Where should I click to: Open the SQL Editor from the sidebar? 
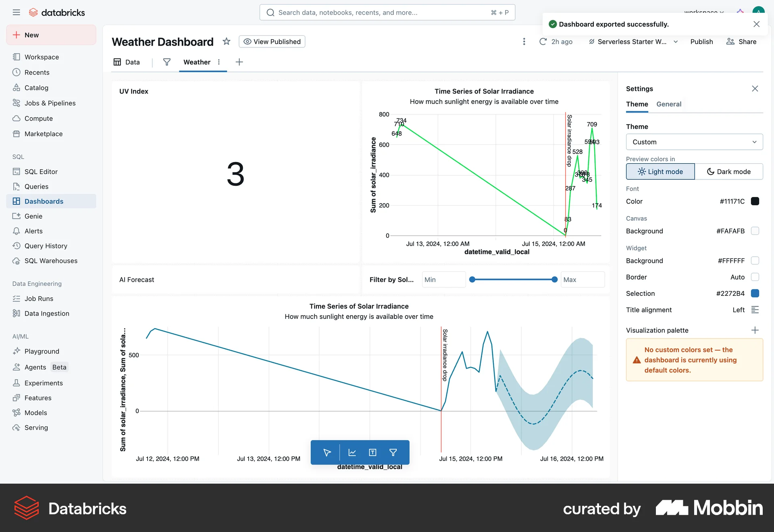pyautogui.click(x=40, y=171)
